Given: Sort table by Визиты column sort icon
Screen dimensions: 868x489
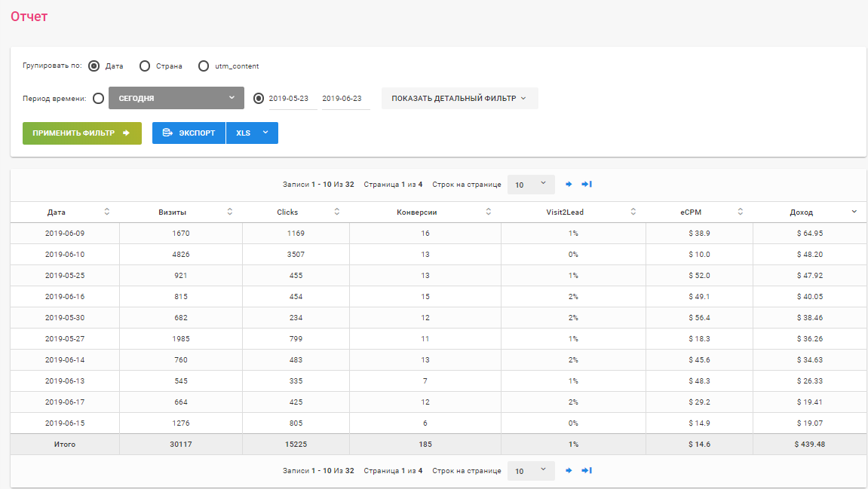Looking at the screenshot, I should click(230, 212).
